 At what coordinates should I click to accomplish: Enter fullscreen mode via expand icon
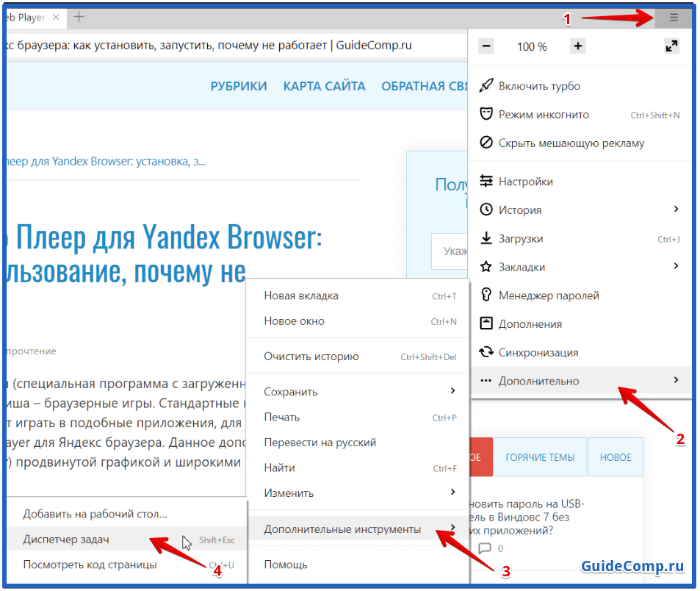click(671, 46)
